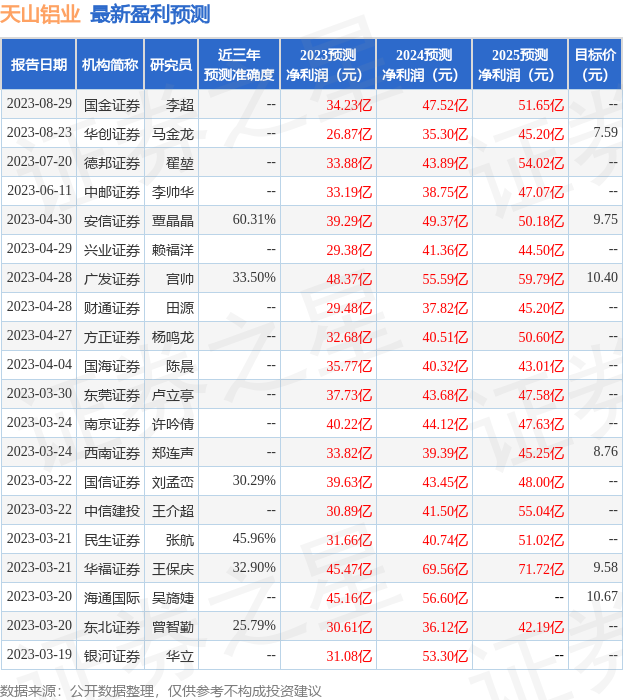Select the 近三年预测准确度 column header
Viewport: 623px width, 700px height.
click(x=239, y=64)
